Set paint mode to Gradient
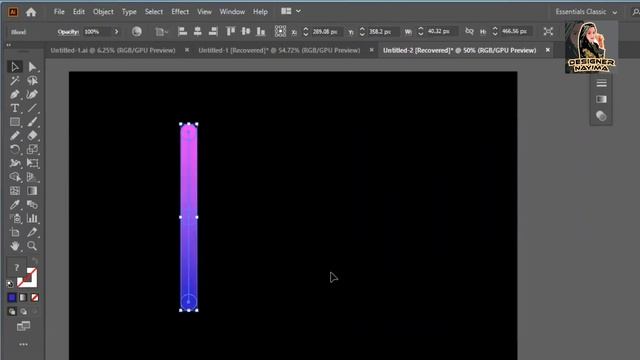640x360 pixels. pos(23,298)
